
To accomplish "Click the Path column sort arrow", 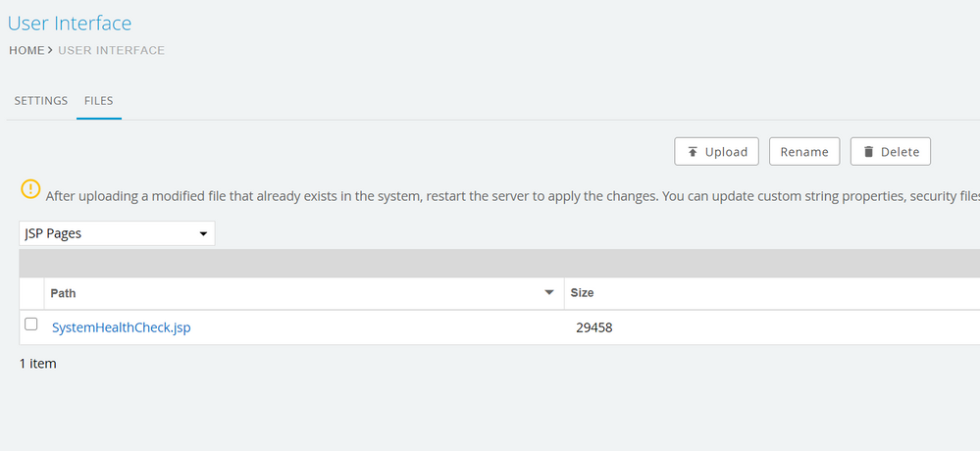I will click(x=549, y=293).
